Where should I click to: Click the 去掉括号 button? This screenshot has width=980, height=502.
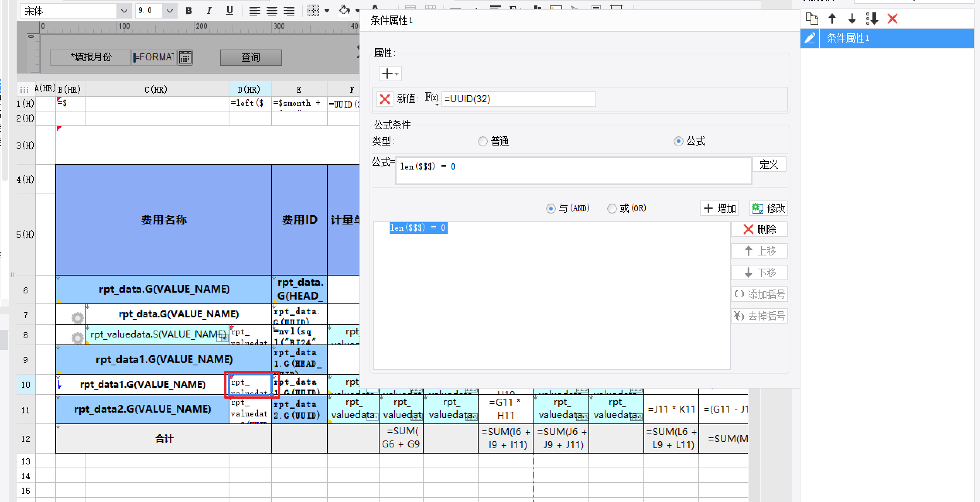point(759,316)
